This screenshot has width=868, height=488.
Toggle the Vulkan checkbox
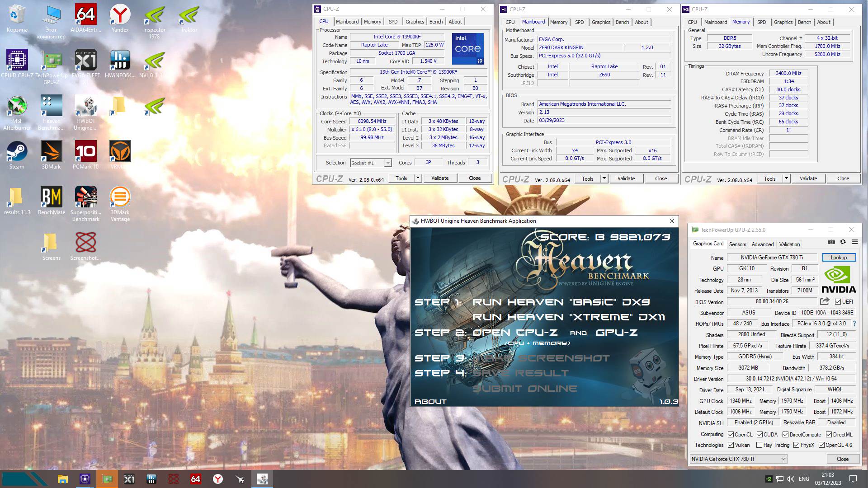(731, 445)
